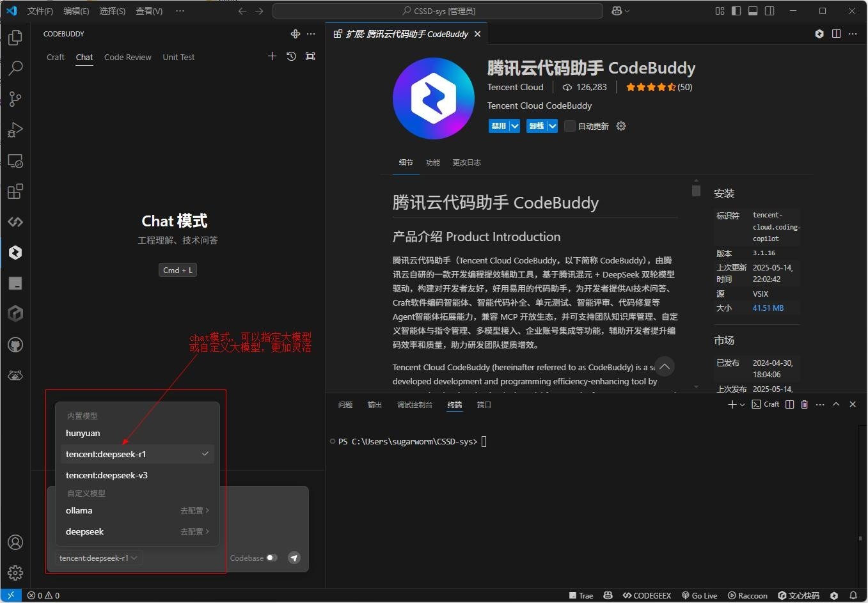
Task: Toggle the Codebase switch
Action: [272, 558]
